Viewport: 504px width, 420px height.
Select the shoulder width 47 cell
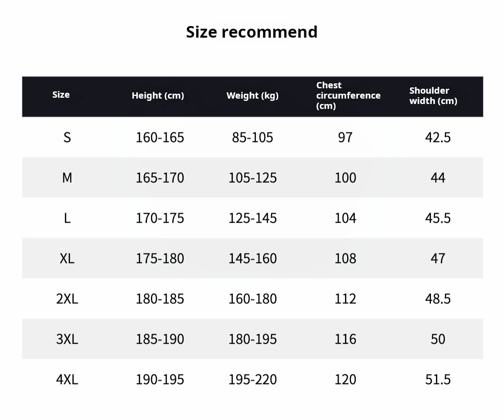click(x=438, y=259)
